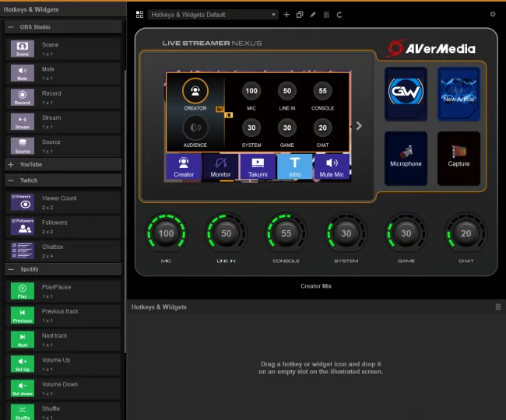Toggle the Mute Mic screen button
Viewport: 506px width, 420px height.
coord(332,166)
